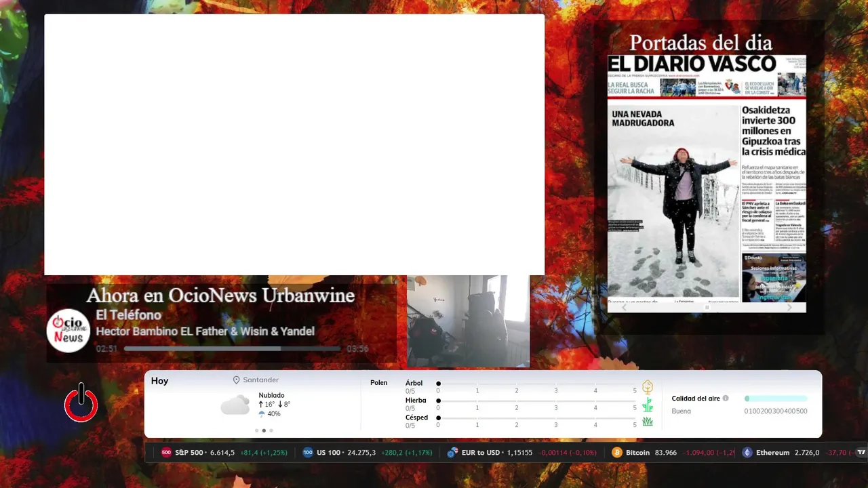Click the S&P 500 change '+81,4 (+1,25%)'

point(264,453)
